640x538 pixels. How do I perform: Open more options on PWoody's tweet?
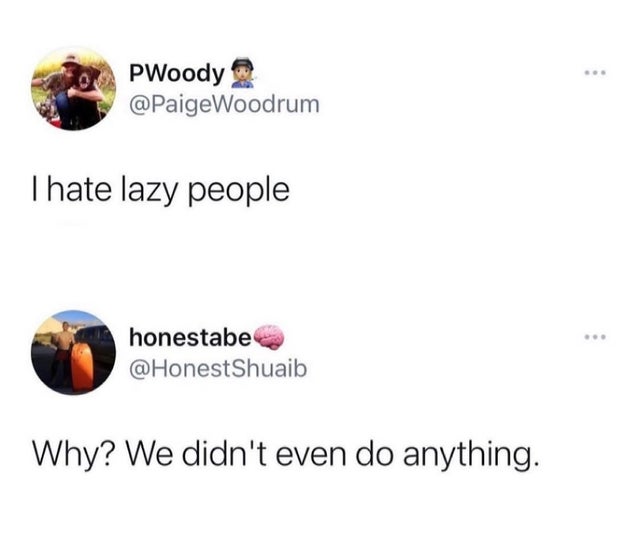[595, 73]
